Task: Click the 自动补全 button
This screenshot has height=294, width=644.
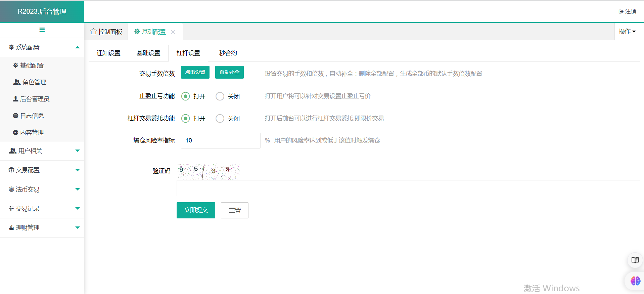Action: tap(229, 72)
